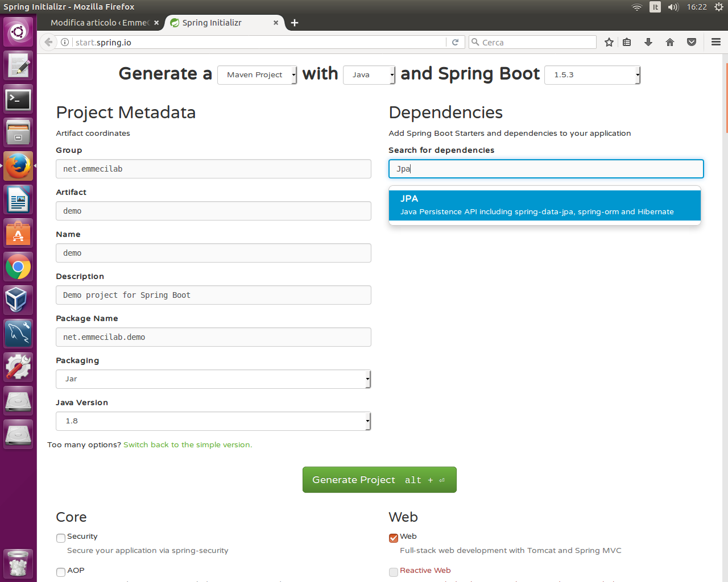Enable the Security dependency checkbox
This screenshot has height=582, width=728.
61,538
